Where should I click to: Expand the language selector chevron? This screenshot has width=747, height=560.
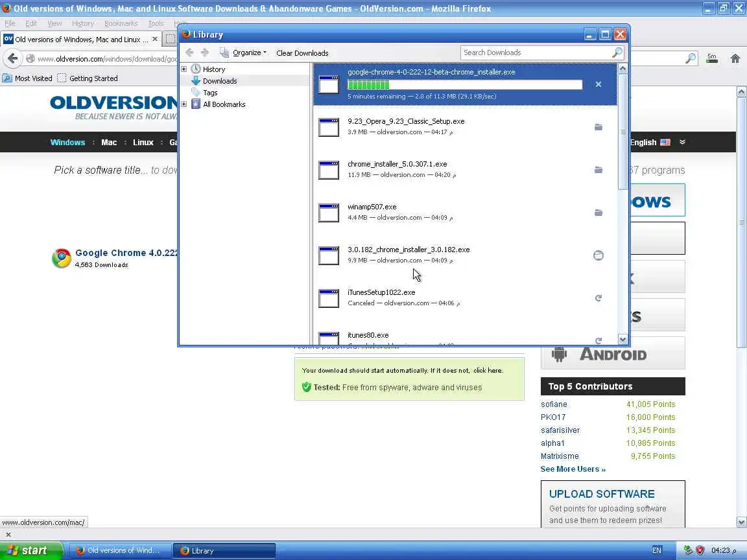click(683, 142)
